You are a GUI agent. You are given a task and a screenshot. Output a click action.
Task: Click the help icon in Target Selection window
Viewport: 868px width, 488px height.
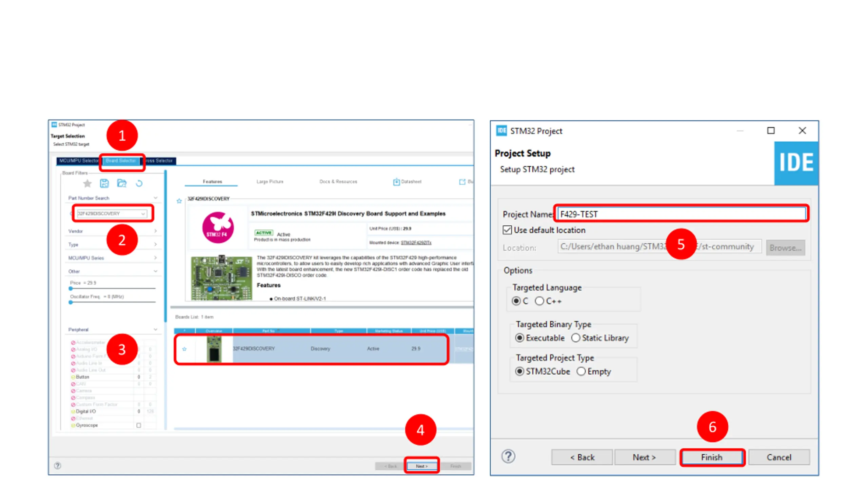pyautogui.click(x=58, y=465)
